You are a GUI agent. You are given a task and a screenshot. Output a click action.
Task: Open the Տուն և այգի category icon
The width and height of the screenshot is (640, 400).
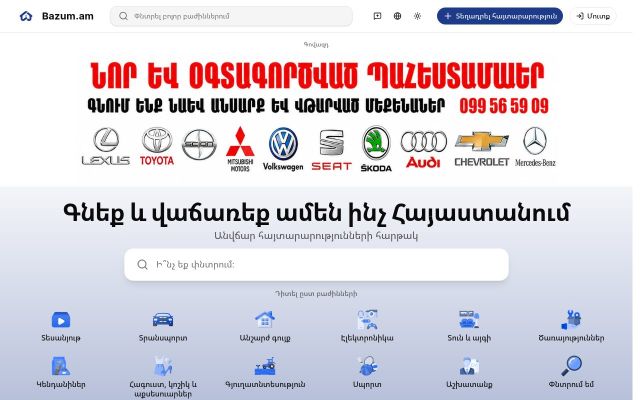469,320
